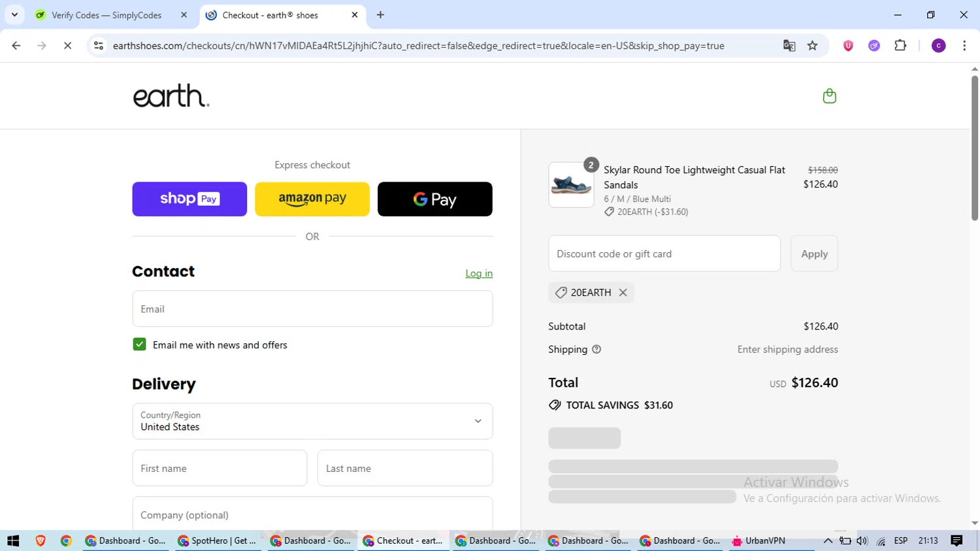The image size is (980, 551).
Task: Focus the First name field
Action: pyautogui.click(x=220, y=468)
